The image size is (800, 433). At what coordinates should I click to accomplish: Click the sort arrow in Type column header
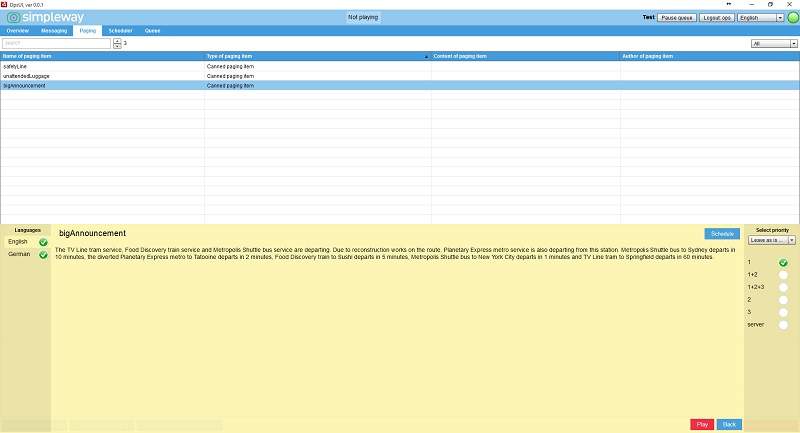[426, 56]
